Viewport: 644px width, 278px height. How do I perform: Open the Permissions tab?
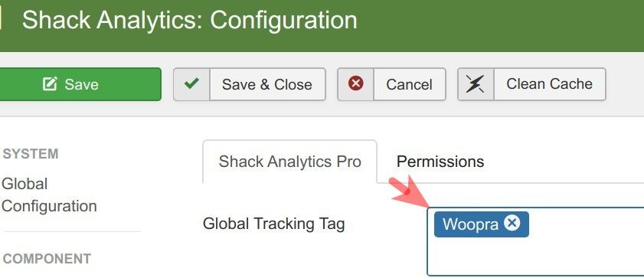click(440, 162)
